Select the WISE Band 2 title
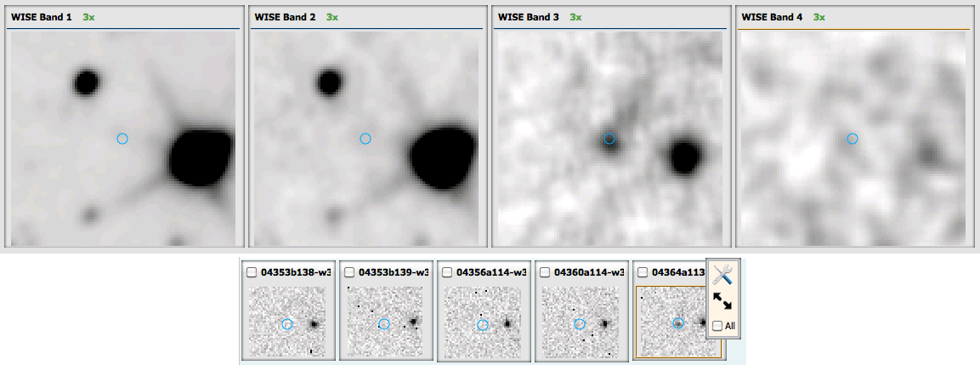The width and height of the screenshot is (980, 365). [285, 18]
